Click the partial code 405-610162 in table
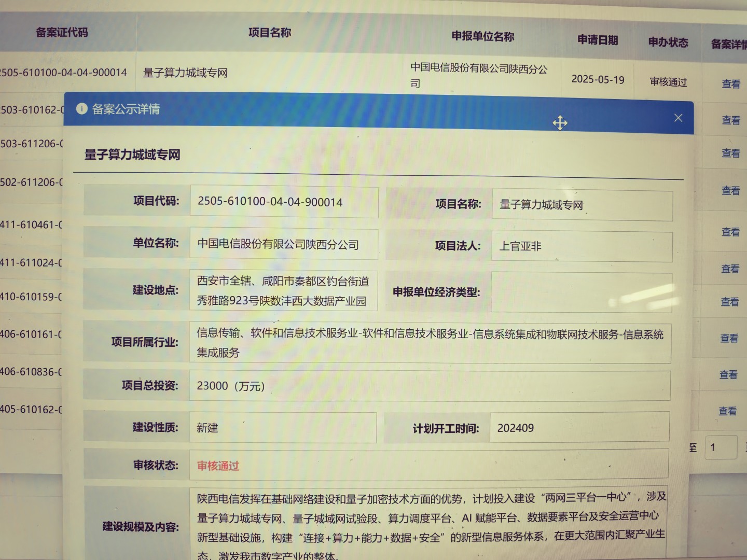Viewport: 747px width, 560px height. [31, 409]
